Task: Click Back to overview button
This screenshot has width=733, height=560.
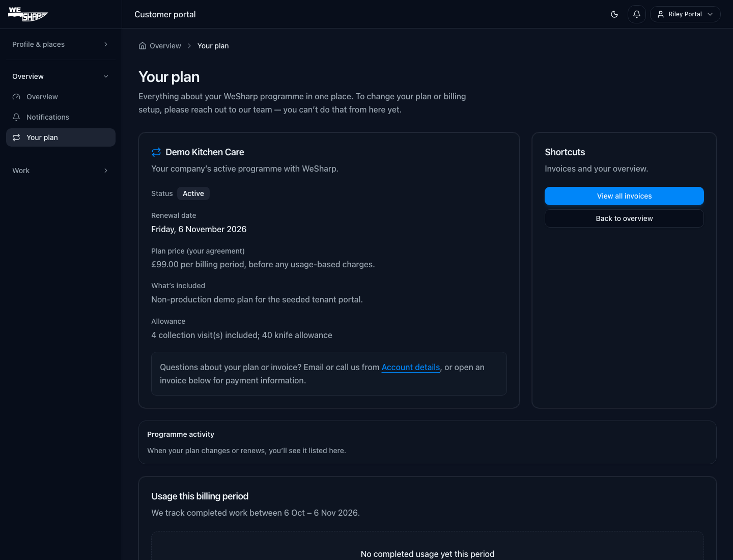Action: [x=624, y=218]
